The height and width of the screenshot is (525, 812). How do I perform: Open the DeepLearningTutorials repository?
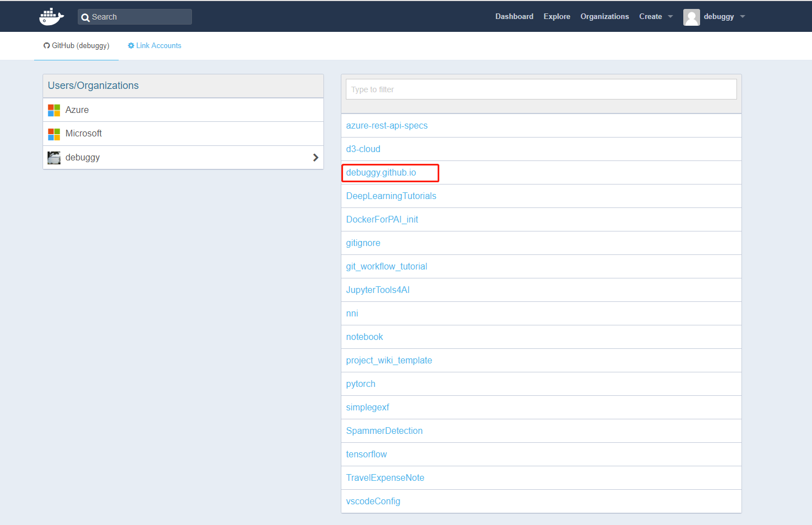tap(391, 196)
